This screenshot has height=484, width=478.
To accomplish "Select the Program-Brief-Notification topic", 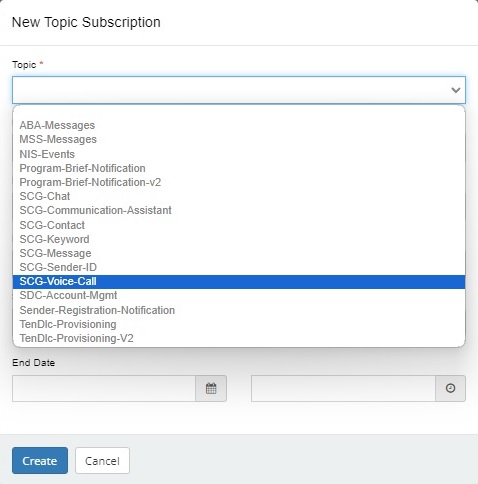I will (x=239, y=168).
